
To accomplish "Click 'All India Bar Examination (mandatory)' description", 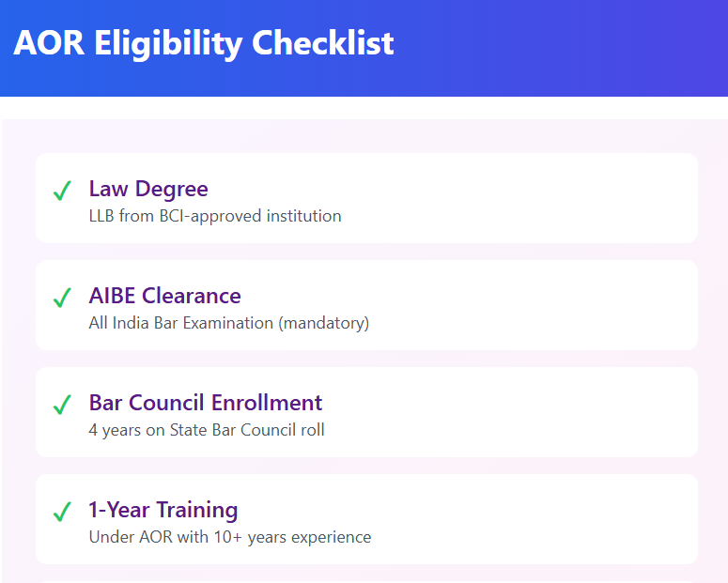I will 228,323.
